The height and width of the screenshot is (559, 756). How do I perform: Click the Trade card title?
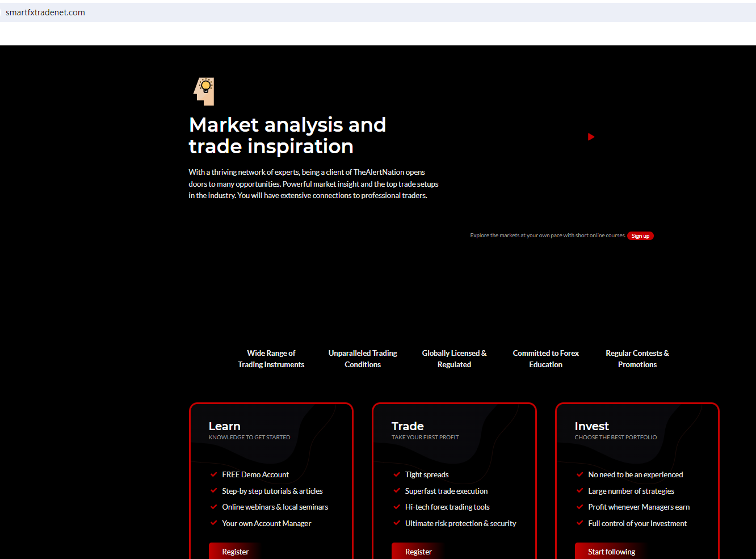pos(408,426)
